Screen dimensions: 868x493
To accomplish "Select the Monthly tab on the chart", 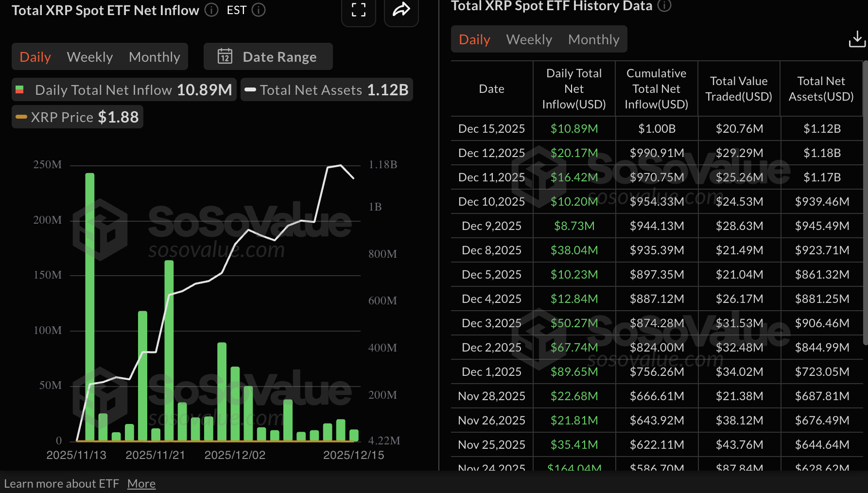I will tap(154, 56).
